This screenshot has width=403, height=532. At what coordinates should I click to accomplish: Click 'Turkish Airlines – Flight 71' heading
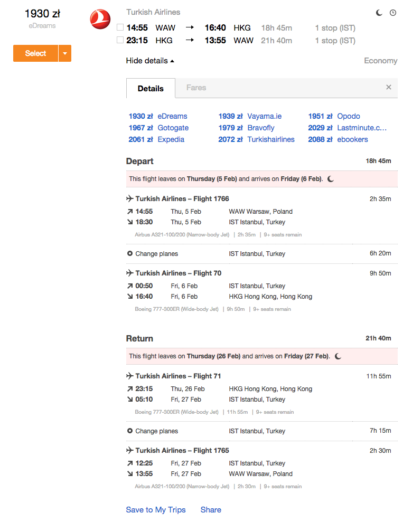pos(178,376)
